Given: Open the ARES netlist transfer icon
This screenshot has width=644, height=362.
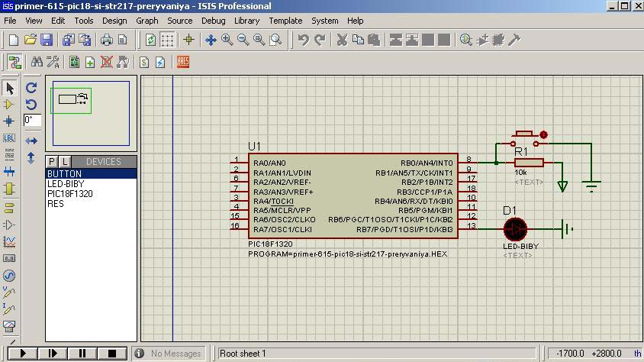Looking at the screenshot, I should click(x=183, y=62).
